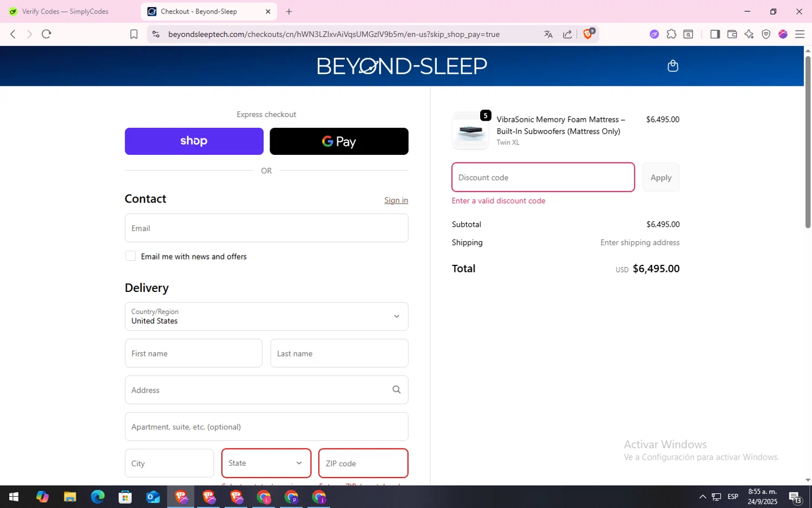Open the translate page icon
812x508 pixels.
click(548, 34)
